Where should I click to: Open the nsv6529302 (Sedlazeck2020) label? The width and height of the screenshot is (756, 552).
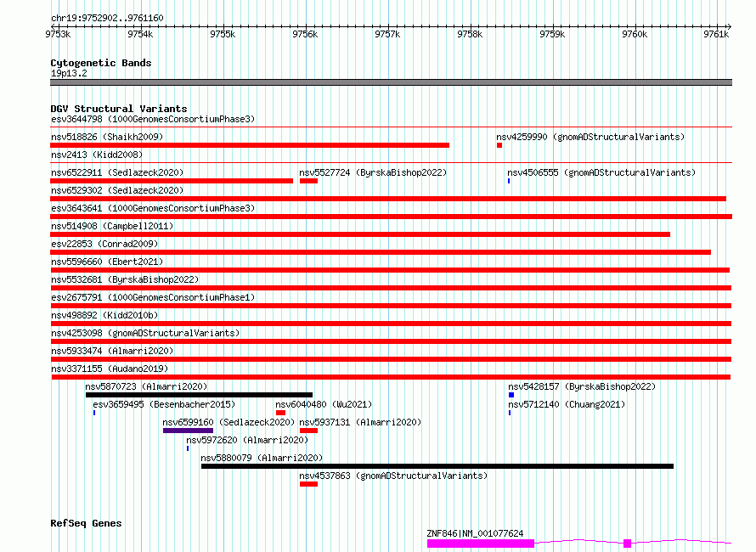[x=117, y=190]
